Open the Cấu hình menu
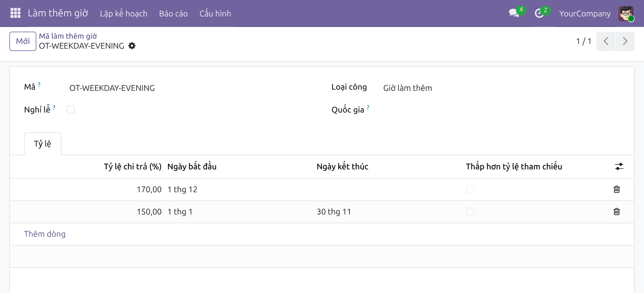This screenshot has width=644, height=293. [x=215, y=13]
